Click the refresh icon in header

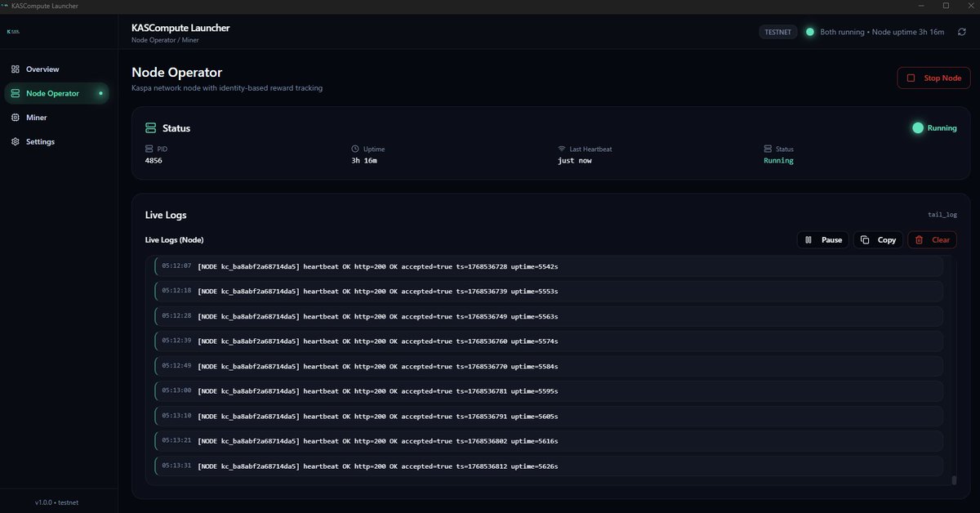click(962, 32)
